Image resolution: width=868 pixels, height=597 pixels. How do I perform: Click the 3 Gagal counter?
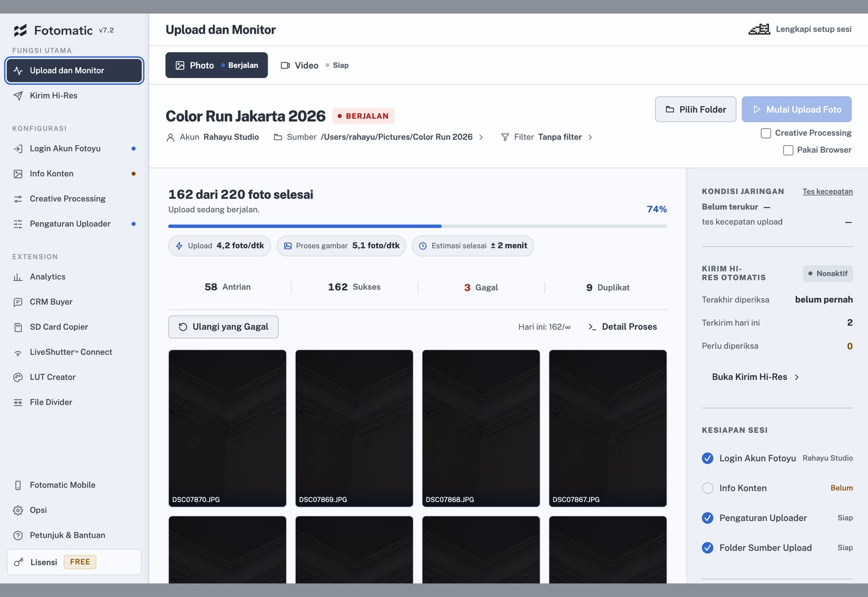coord(481,288)
